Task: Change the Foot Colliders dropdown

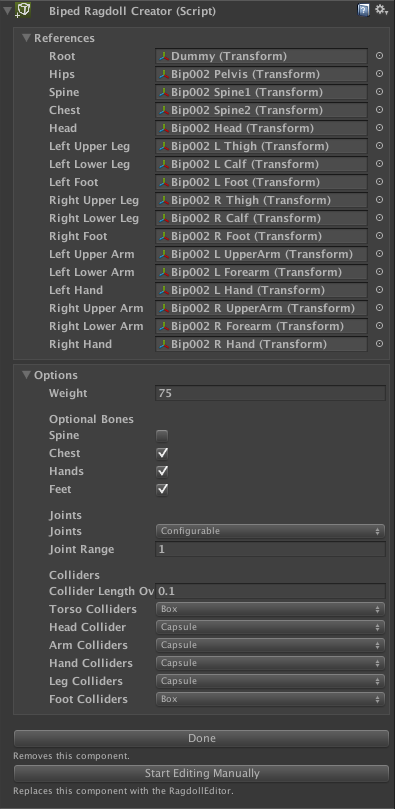Action: coord(270,699)
